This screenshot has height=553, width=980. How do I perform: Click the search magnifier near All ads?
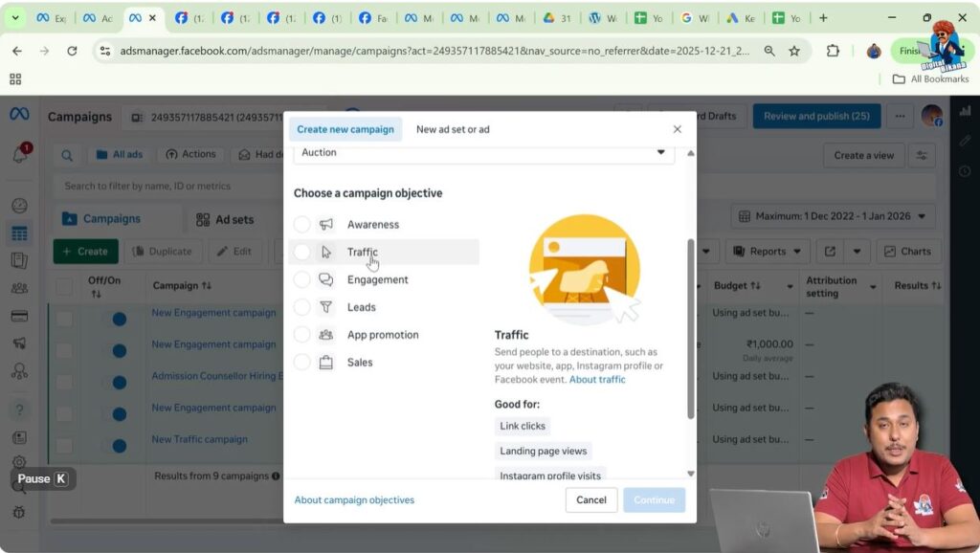66,153
